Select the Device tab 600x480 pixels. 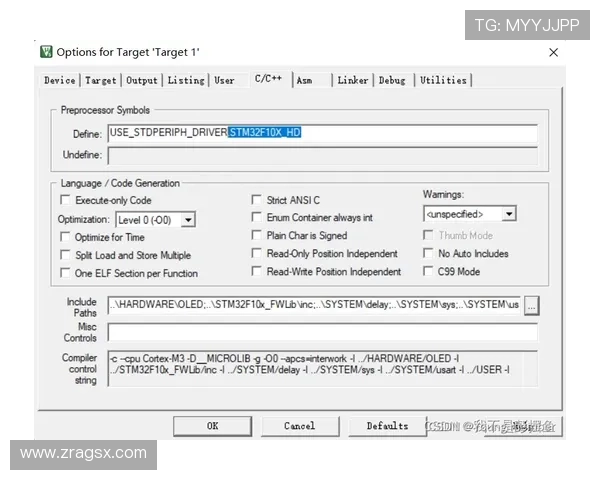click(x=60, y=80)
